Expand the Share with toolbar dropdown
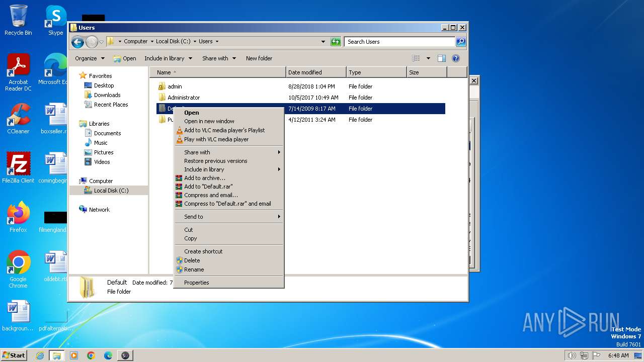Image resolution: width=644 pixels, height=362 pixels. click(x=219, y=58)
